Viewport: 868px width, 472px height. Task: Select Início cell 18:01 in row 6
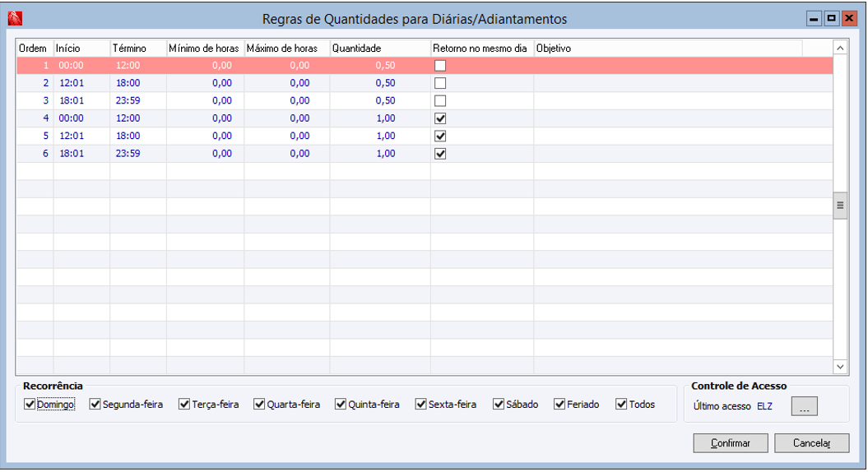click(81, 154)
